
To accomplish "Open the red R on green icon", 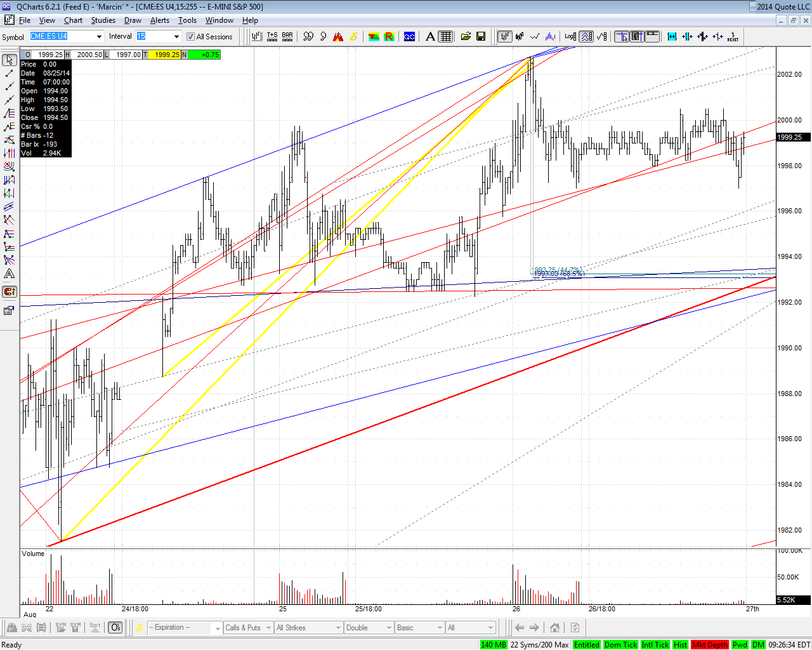I will (389, 36).
